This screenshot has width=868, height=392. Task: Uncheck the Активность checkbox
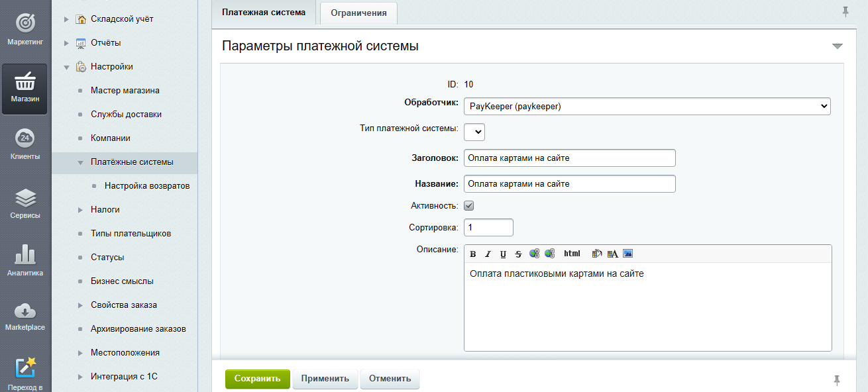[469, 206]
